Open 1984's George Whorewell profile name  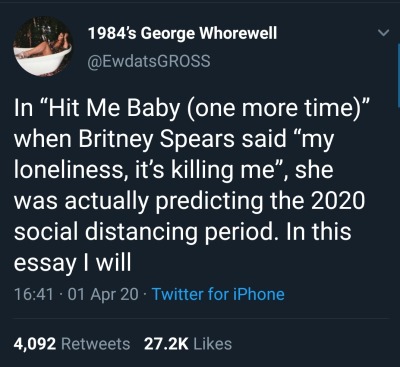pyautogui.click(x=182, y=33)
